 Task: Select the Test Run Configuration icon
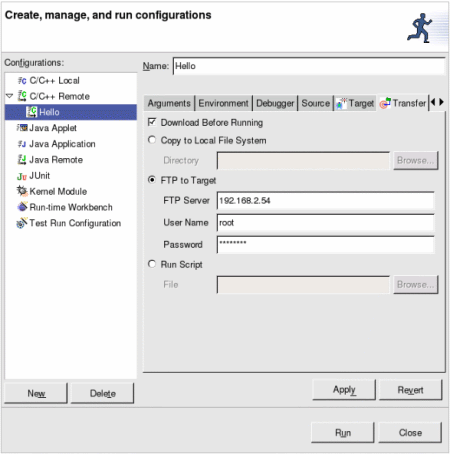[22, 223]
